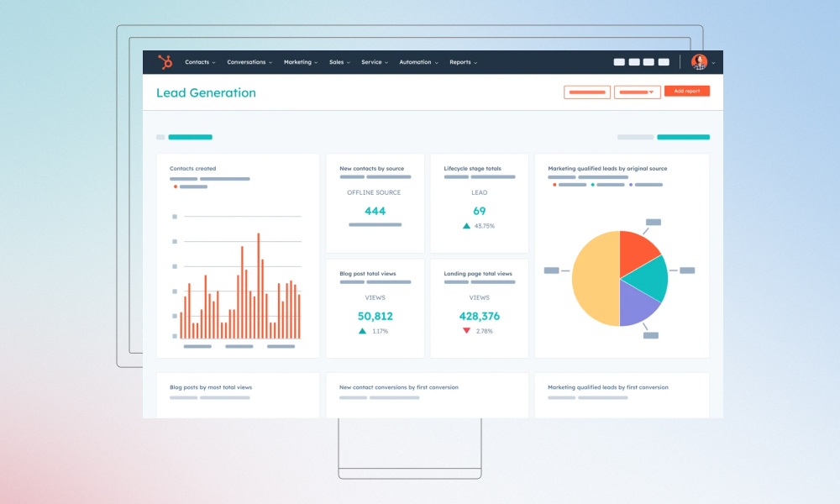Expand the Contacts menu dropdown
Image resolution: width=840 pixels, height=504 pixels.
point(213,61)
